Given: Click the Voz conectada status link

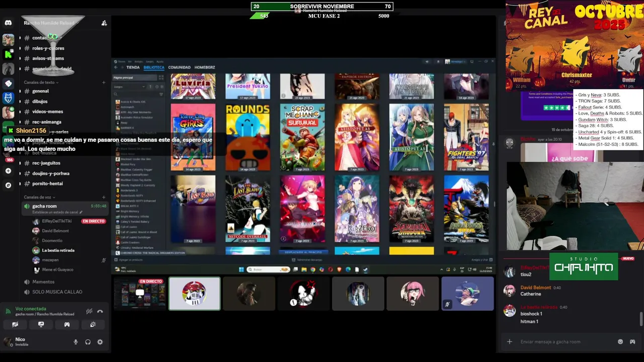Looking at the screenshot, I should [x=31, y=309].
